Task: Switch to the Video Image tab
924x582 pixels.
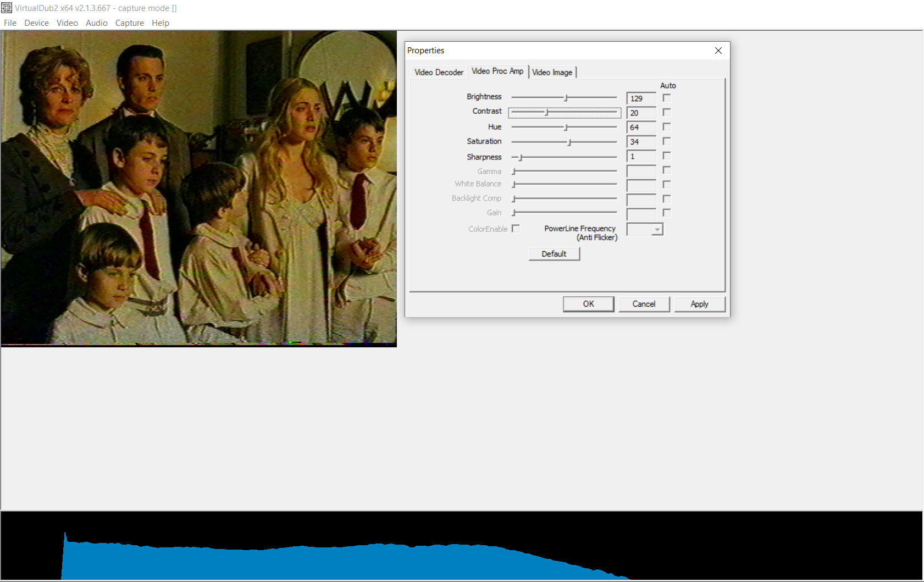Action: tap(552, 73)
